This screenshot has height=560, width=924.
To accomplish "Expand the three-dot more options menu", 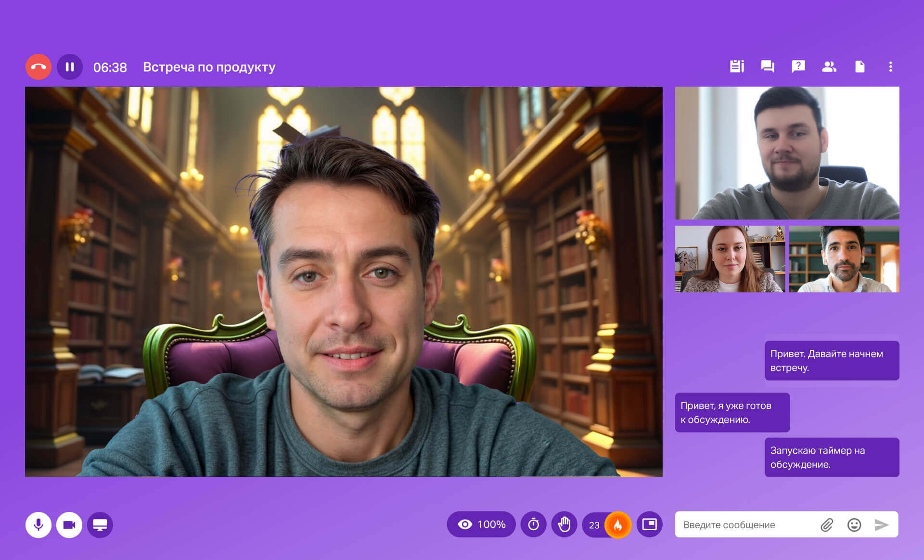I will pyautogui.click(x=890, y=66).
